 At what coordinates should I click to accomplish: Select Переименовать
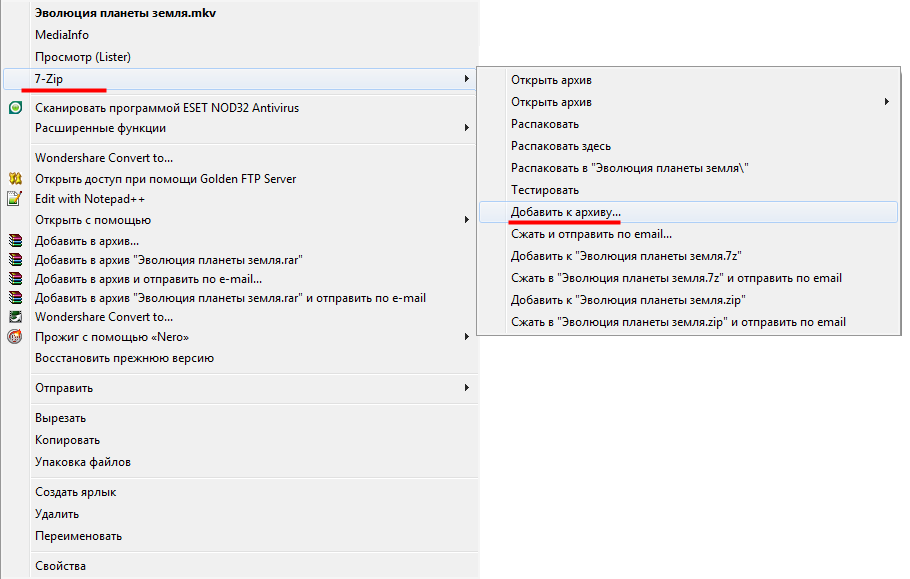click(78, 536)
